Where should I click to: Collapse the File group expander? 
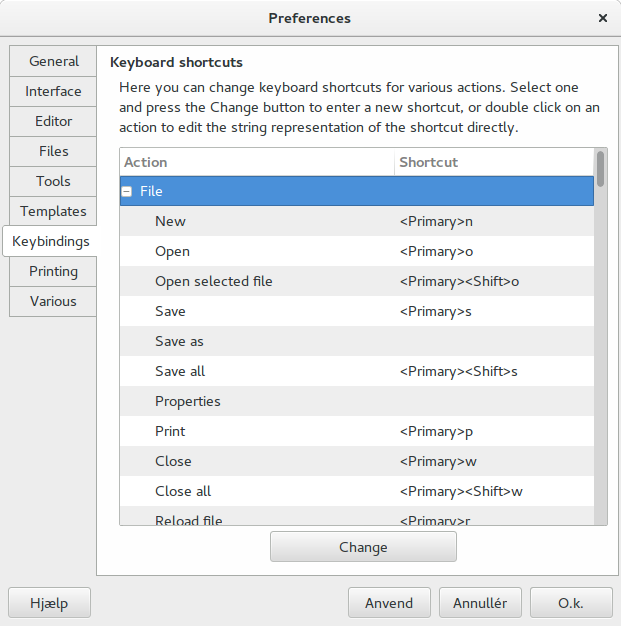[x=127, y=192]
